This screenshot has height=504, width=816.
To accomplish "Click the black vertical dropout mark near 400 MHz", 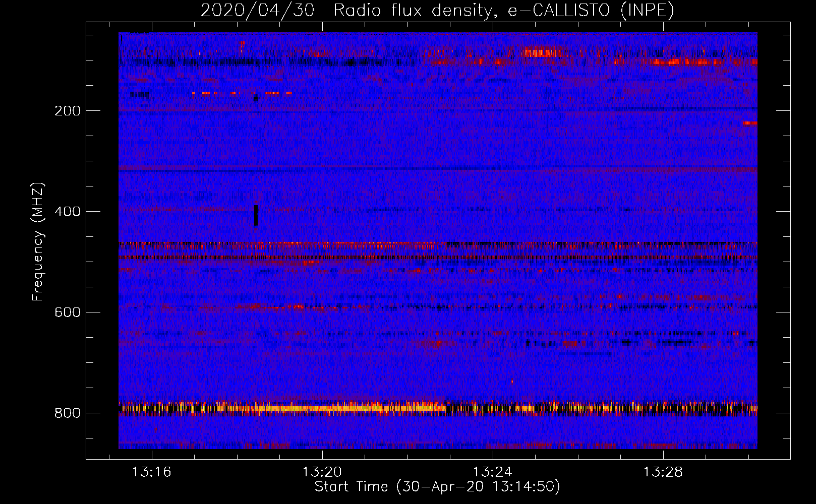I will 256,216.
